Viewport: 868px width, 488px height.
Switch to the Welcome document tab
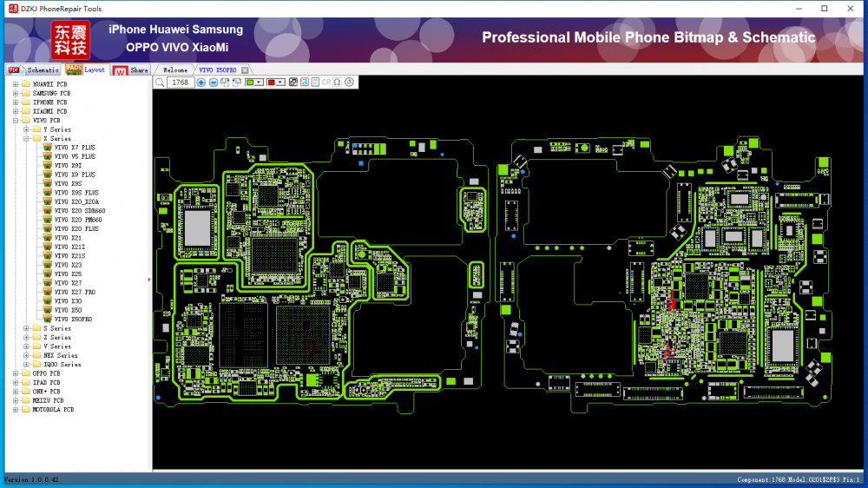175,70
